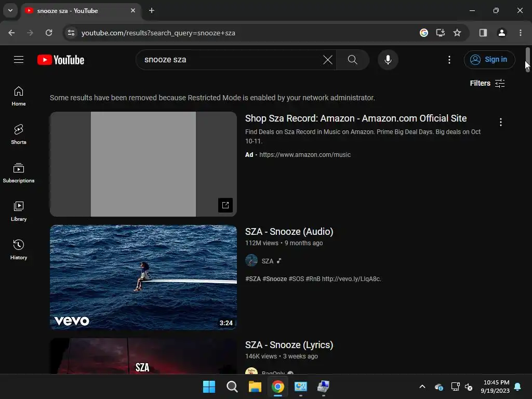Toggle the browser side panel
Image resolution: width=532 pixels, height=399 pixels.
(483, 33)
